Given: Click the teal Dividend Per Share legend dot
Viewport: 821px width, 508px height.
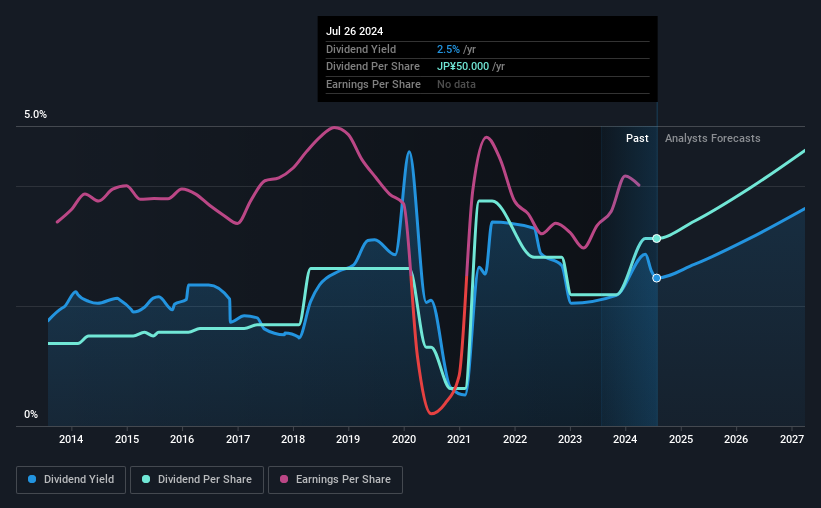Looking at the screenshot, I should tap(146, 479).
